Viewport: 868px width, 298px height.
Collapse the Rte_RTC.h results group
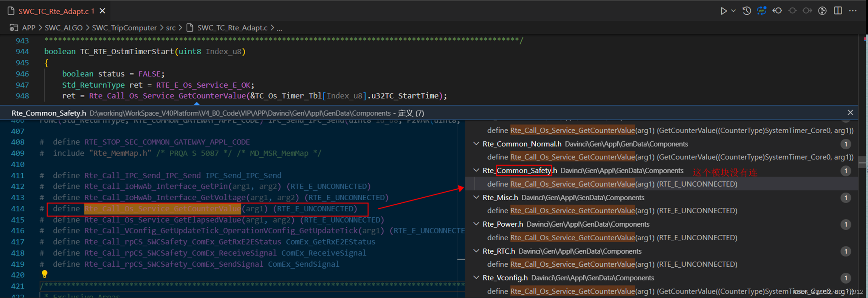476,251
